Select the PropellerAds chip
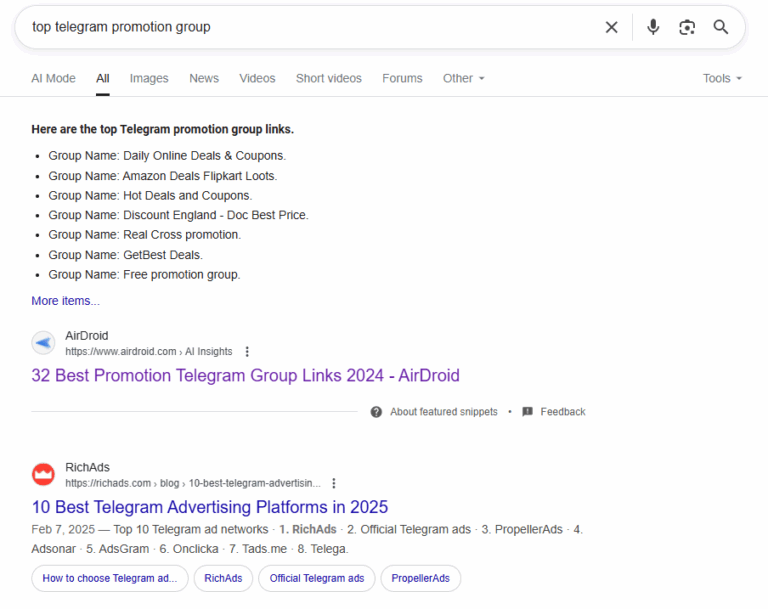 pos(421,578)
